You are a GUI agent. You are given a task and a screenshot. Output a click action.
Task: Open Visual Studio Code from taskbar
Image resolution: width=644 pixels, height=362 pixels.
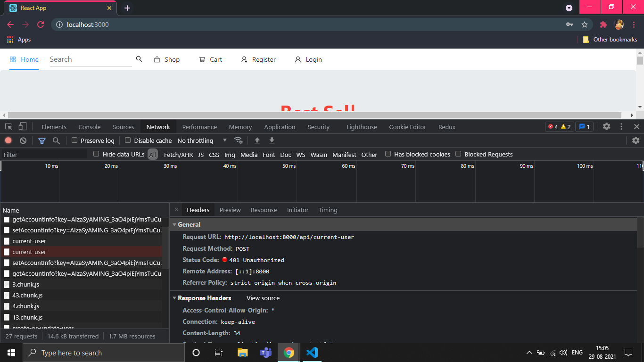(312, 352)
